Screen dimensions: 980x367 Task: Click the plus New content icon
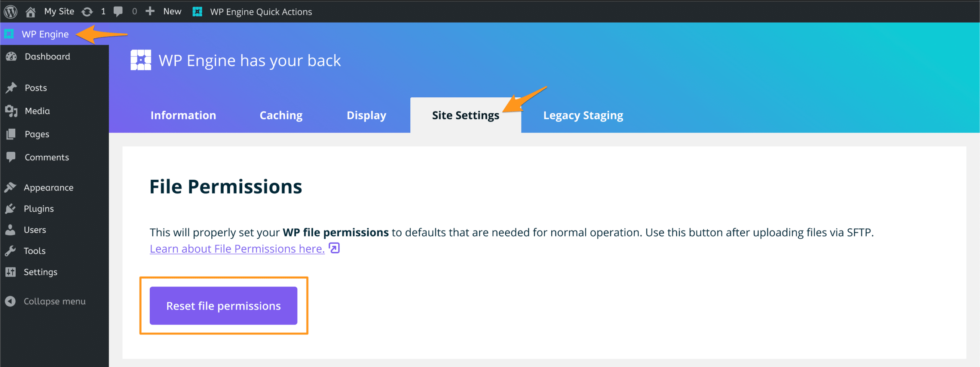pyautogui.click(x=150, y=11)
